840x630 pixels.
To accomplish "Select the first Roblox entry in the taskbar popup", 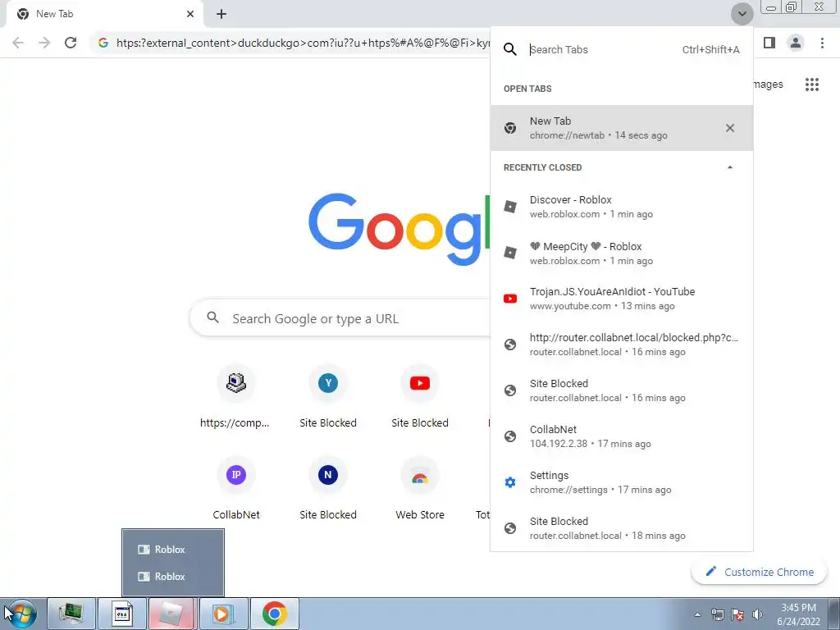I will tap(172, 550).
